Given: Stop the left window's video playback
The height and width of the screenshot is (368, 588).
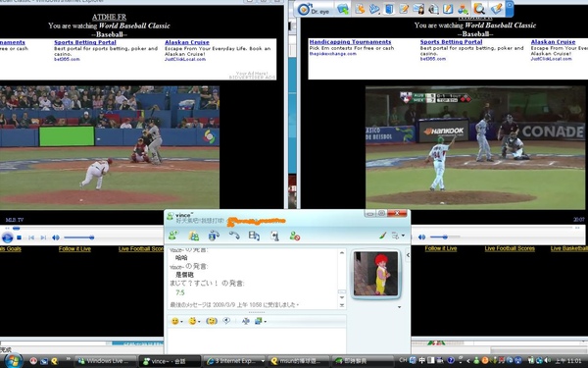Looking at the screenshot, I should tap(20, 237).
